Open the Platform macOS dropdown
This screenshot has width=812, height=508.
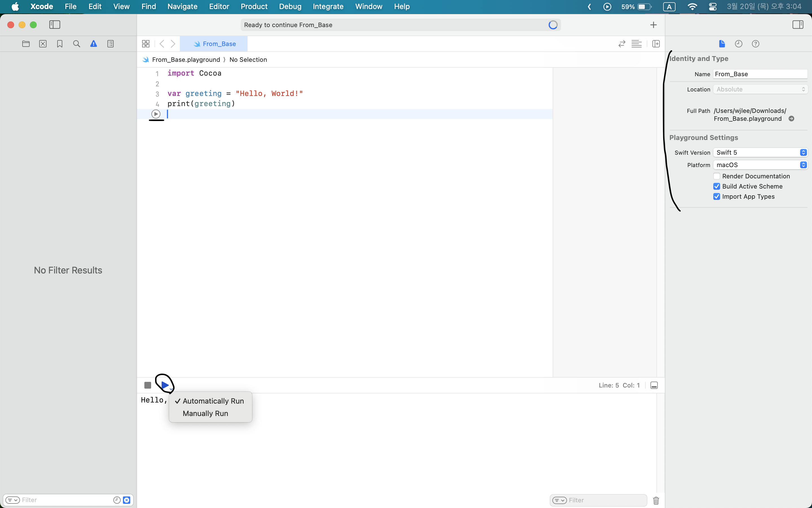pyautogui.click(x=760, y=165)
